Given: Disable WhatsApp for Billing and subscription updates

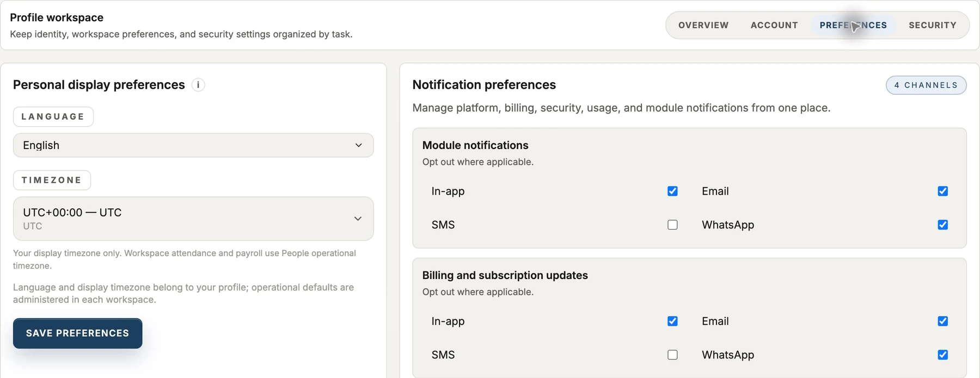Looking at the screenshot, I should click(x=943, y=355).
